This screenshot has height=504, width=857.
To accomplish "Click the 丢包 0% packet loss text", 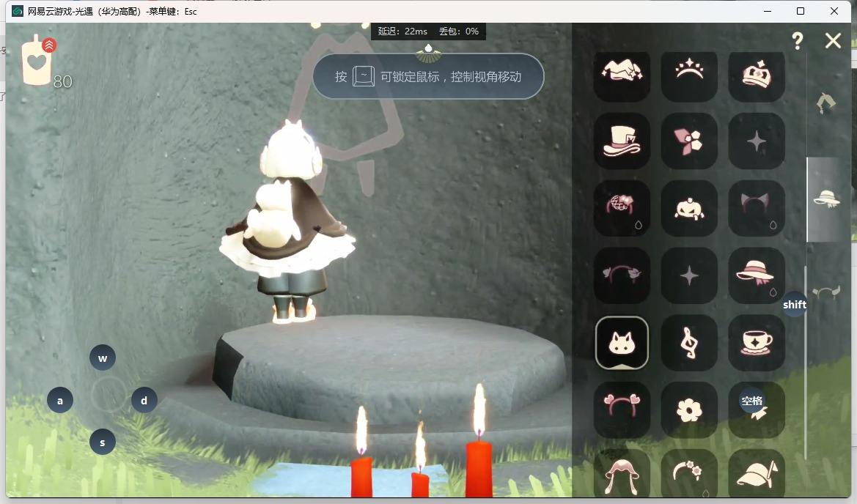I will 459,31.
